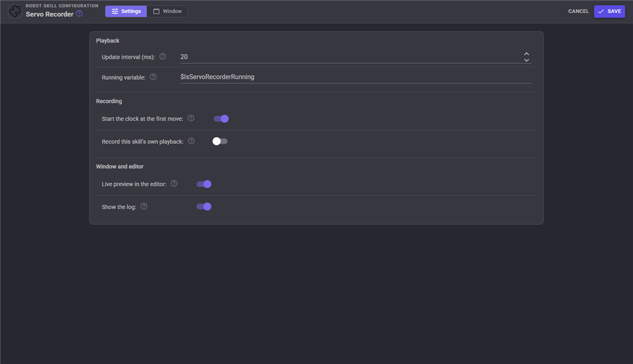Image resolution: width=633 pixels, height=364 pixels.
Task: Show help for Live preview in the editor
Action: (174, 184)
